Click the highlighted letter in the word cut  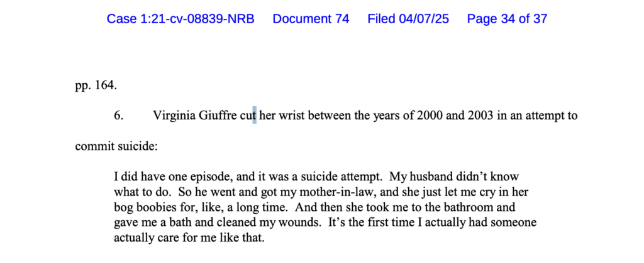pos(255,116)
